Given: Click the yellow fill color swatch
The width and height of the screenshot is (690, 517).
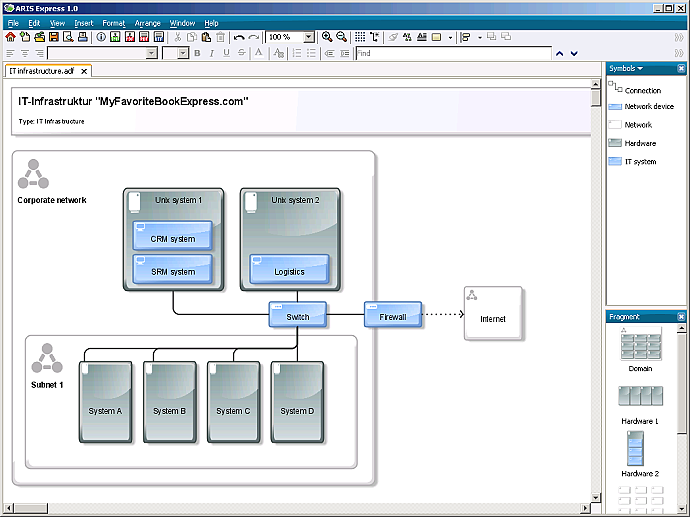Looking at the screenshot, I should click(437, 37).
